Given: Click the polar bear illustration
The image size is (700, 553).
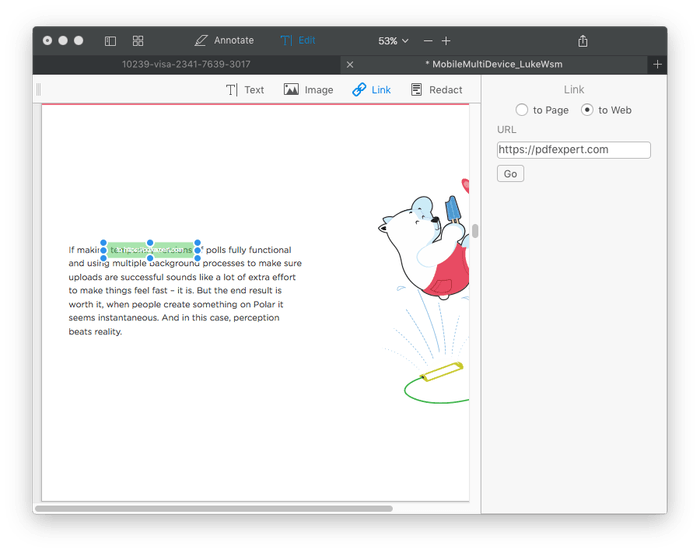Looking at the screenshot, I should 424,246.
